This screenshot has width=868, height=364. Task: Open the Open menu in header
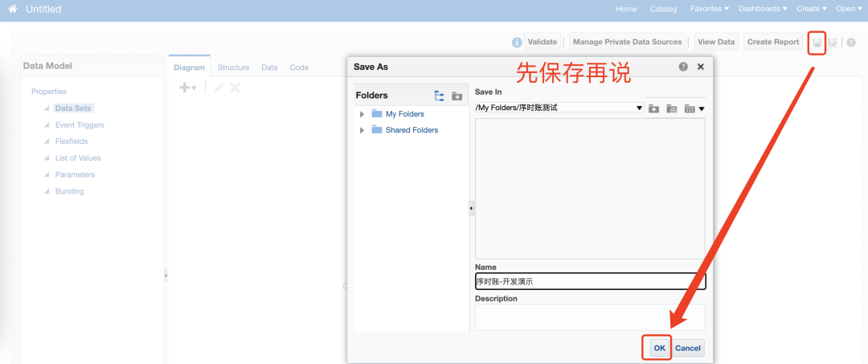[850, 9]
